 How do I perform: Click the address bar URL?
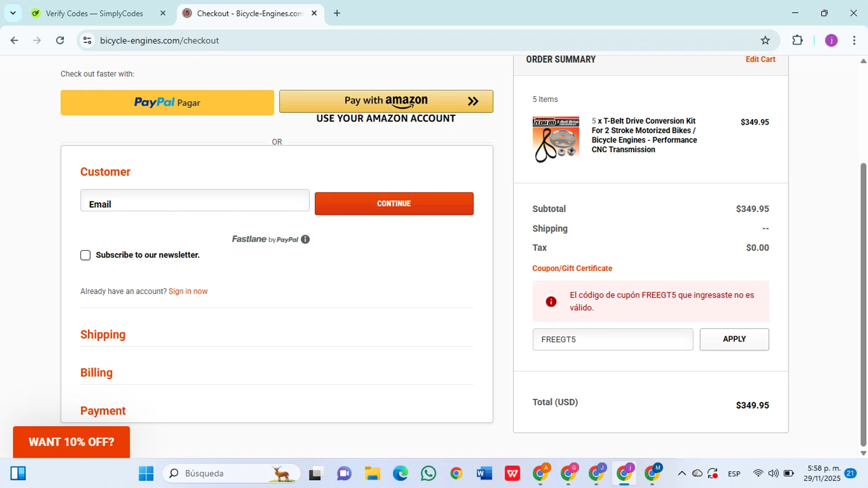click(x=159, y=41)
